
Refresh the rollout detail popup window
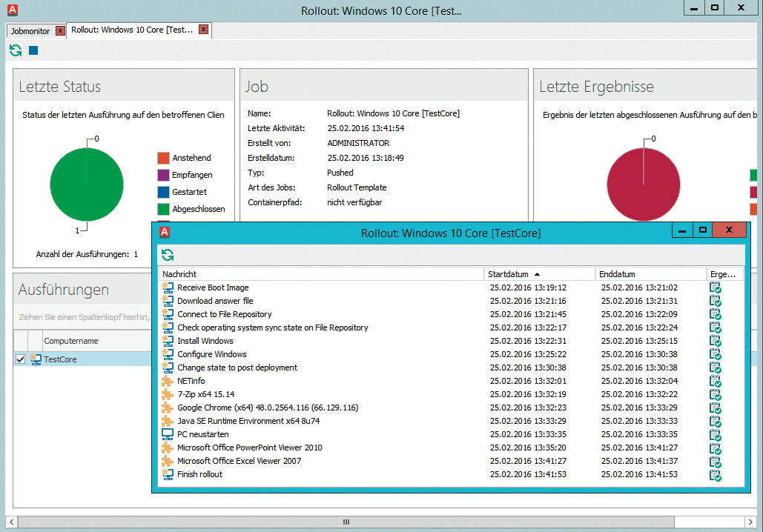[x=168, y=255]
